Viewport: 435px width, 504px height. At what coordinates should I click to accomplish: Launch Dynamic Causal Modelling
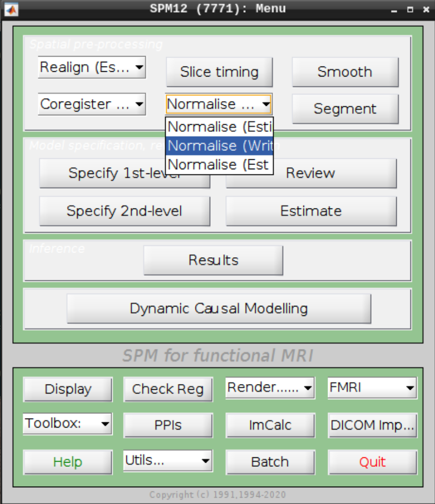pos(219,309)
